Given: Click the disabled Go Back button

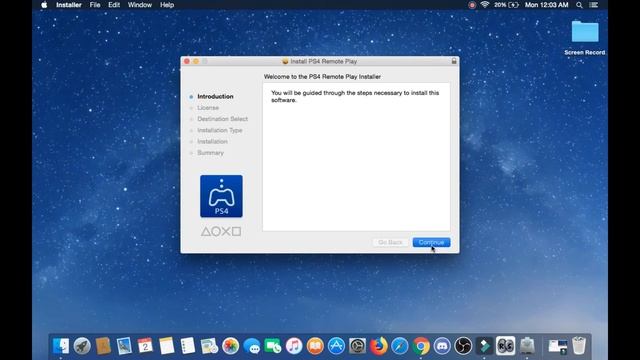Looking at the screenshot, I should tap(390, 242).
